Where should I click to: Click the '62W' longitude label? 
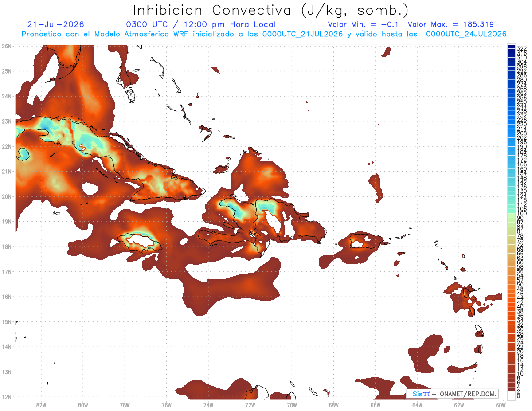(459, 404)
